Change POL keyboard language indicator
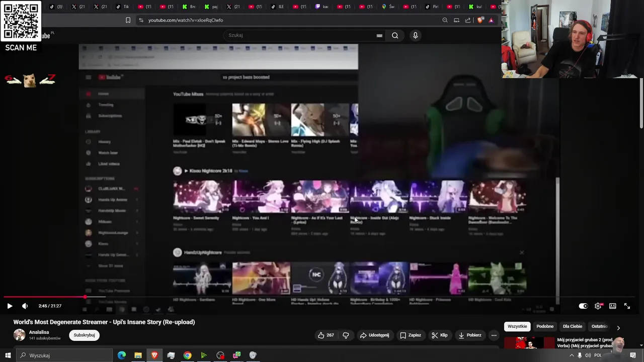This screenshot has height=362, width=644. point(598,355)
